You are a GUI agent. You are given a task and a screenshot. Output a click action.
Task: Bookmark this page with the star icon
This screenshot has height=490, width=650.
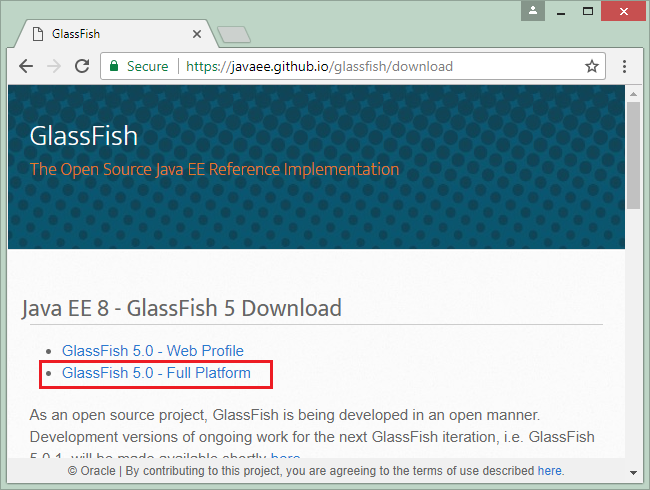click(x=592, y=66)
